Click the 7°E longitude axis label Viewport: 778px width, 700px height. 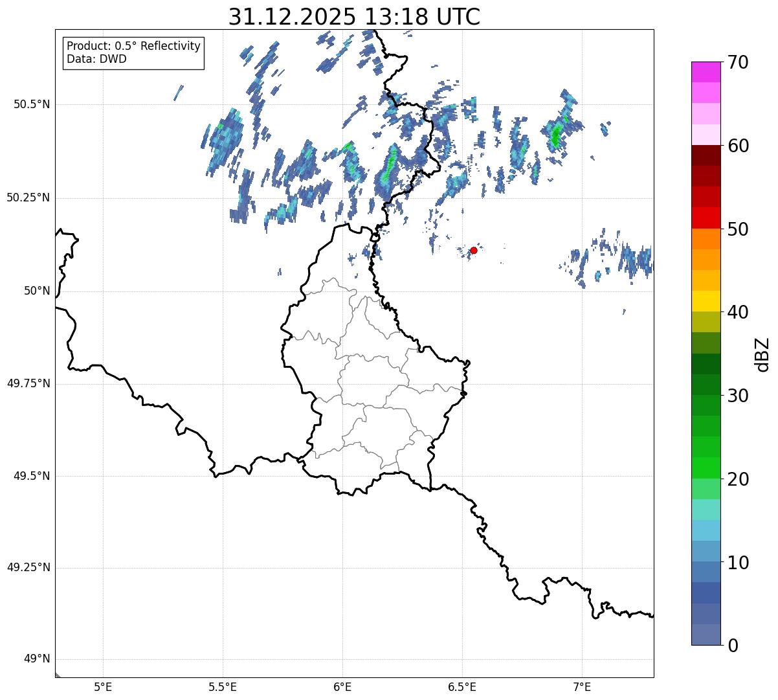[582, 686]
